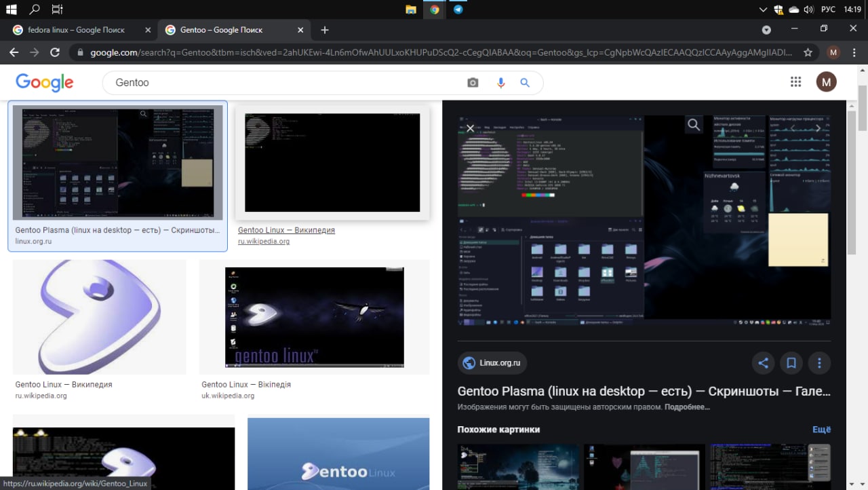The width and height of the screenshot is (868, 490).
Task: Open the third similar image thumbnail
Action: [770, 467]
